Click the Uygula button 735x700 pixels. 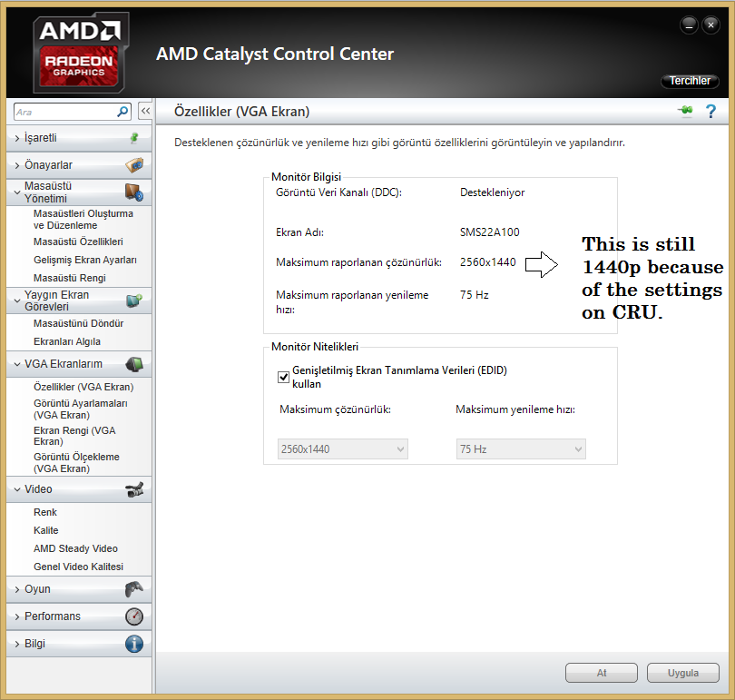pos(683,673)
